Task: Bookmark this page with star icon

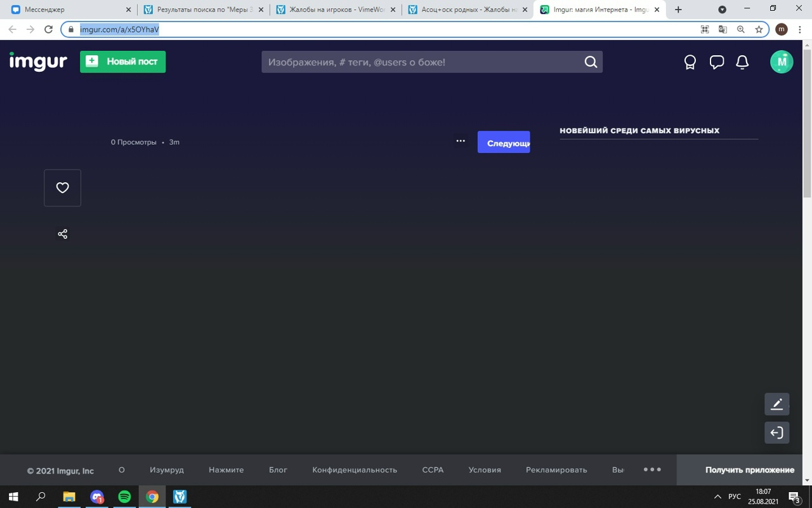Action: 759,29
